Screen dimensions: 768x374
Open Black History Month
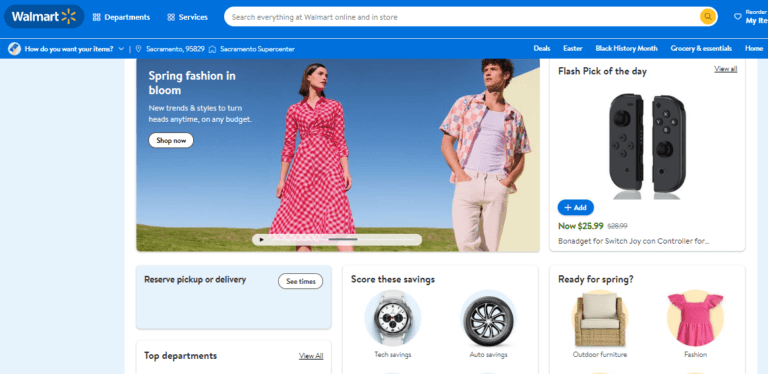point(626,48)
